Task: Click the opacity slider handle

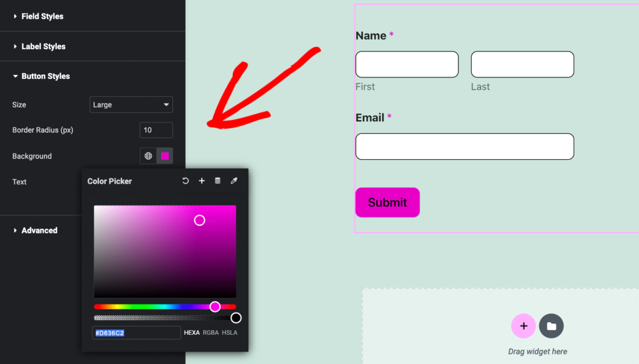Action: (236, 318)
